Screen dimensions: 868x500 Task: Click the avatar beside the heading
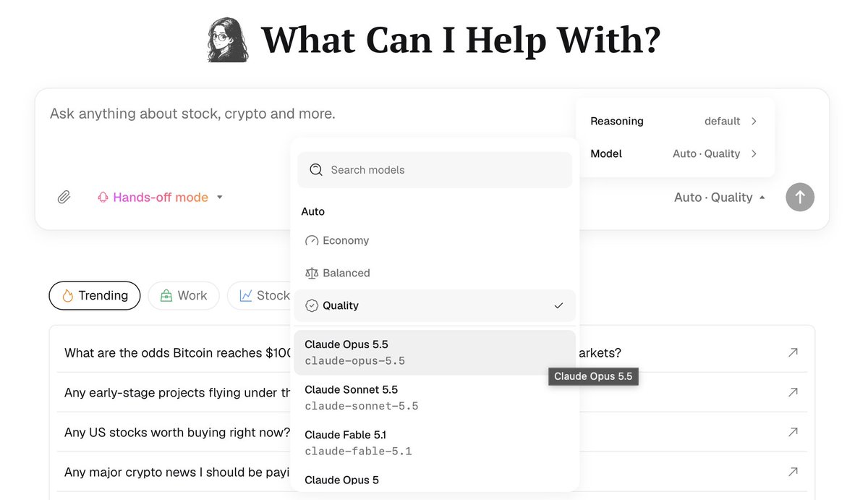(x=228, y=41)
